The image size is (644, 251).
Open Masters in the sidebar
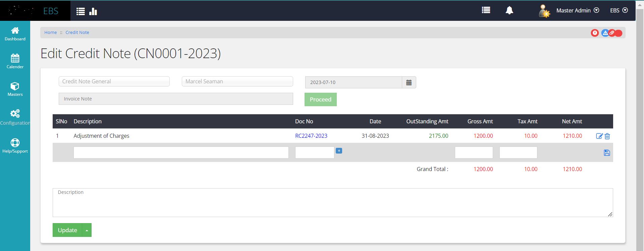[15, 89]
